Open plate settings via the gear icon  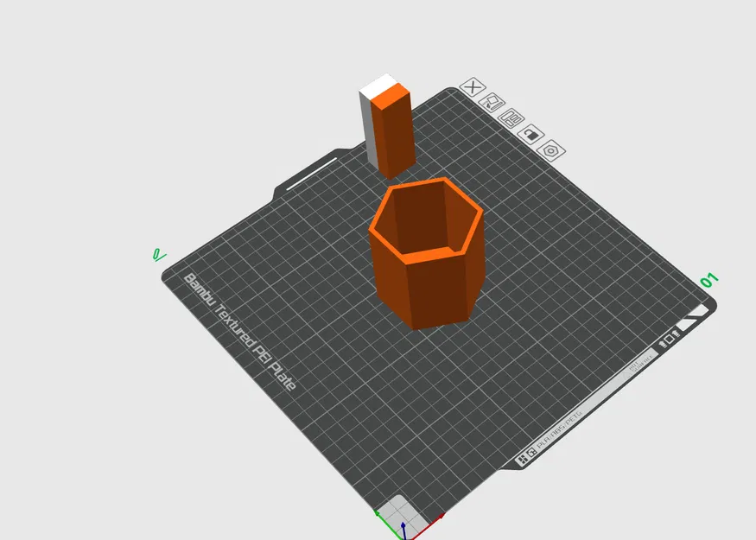(550, 149)
